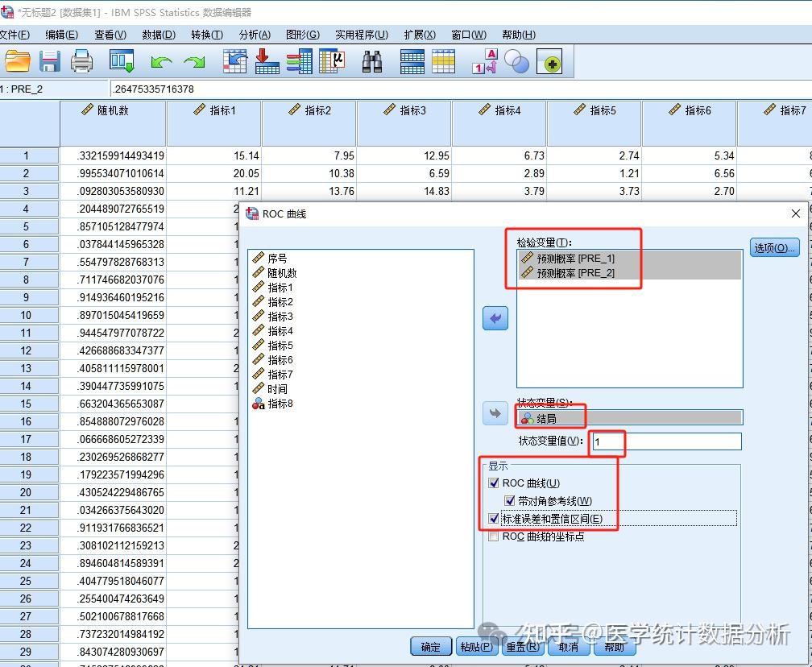Screen dimensions: 812x667
Task: Print using the printer toolbar icon
Action: click(82, 61)
